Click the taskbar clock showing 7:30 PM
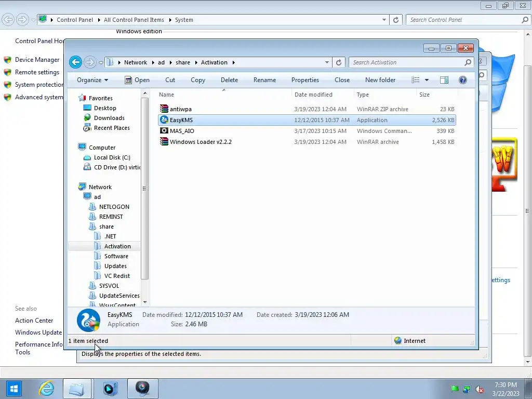532x399 pixels. [506, 385]
